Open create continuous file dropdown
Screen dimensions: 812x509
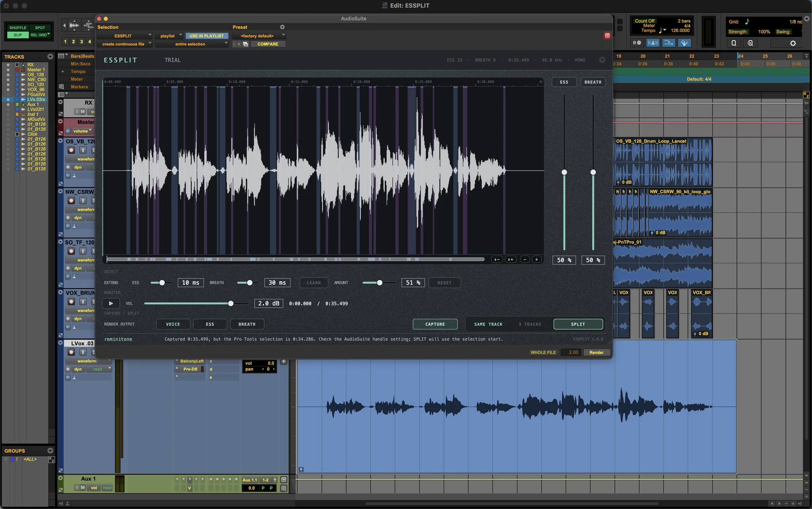tap(125, 44)
